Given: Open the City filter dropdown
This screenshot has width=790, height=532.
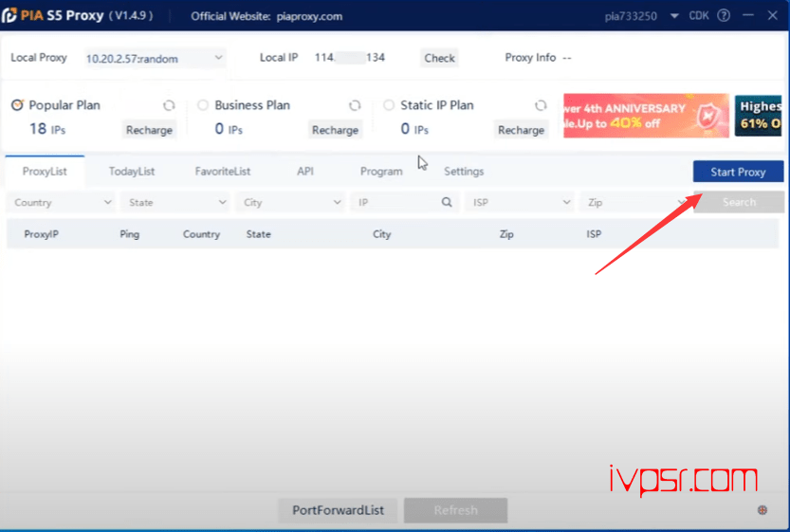Looking at the screenshot, I should click(x=290, y=202).
